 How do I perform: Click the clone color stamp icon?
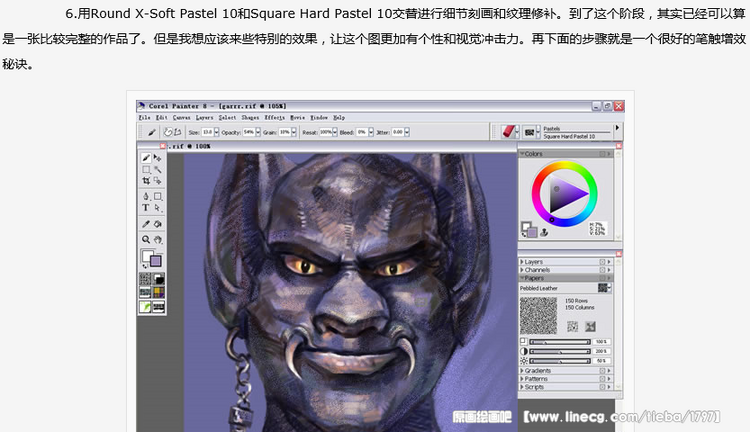click(x=544, y=233)
